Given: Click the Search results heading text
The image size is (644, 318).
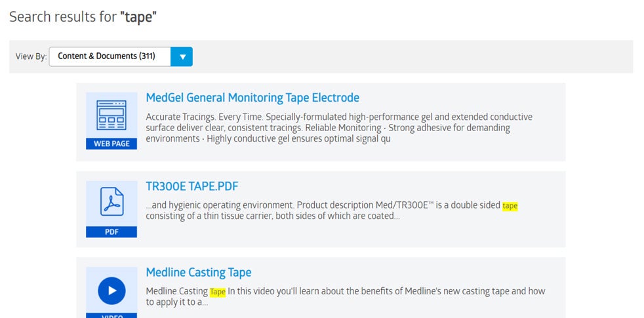Looking at the screenshot, I should click(63, 17).
